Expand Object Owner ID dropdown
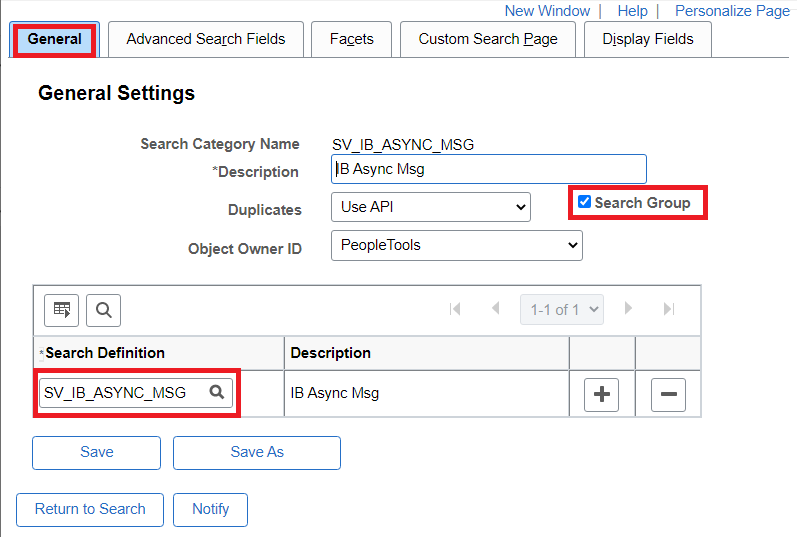 tap(456, 245)
